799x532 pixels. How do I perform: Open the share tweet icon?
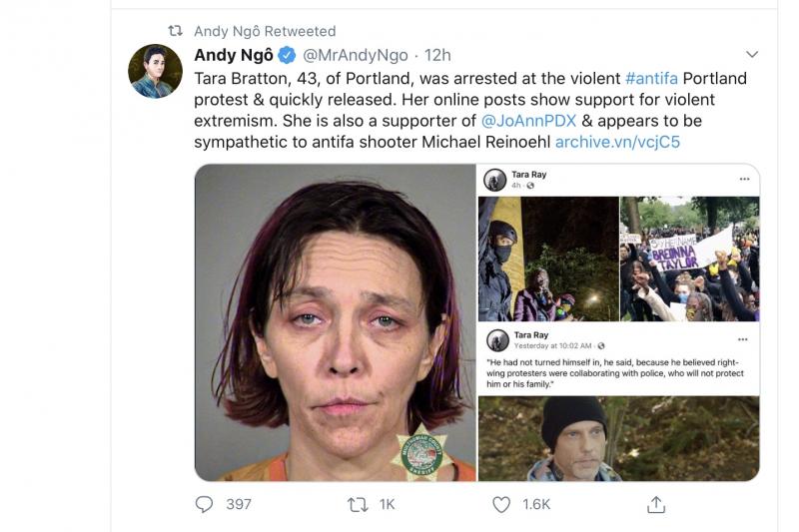(656, 504)
